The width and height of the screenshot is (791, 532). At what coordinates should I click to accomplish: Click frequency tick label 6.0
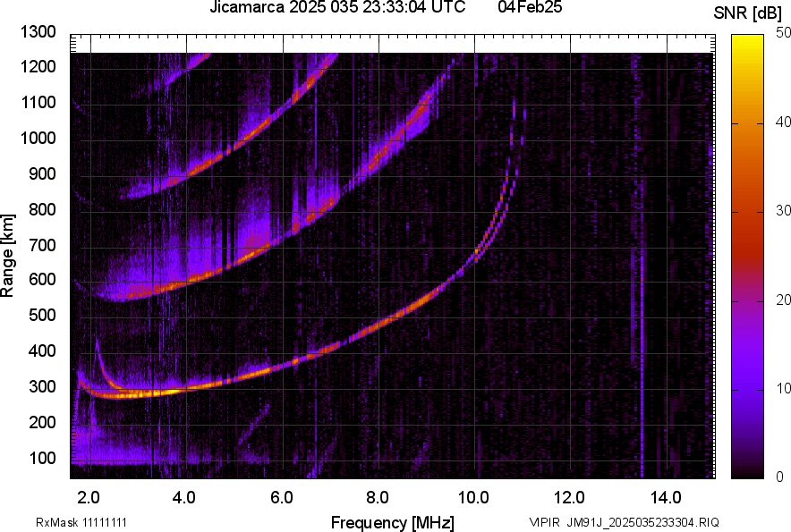[282, 498]
